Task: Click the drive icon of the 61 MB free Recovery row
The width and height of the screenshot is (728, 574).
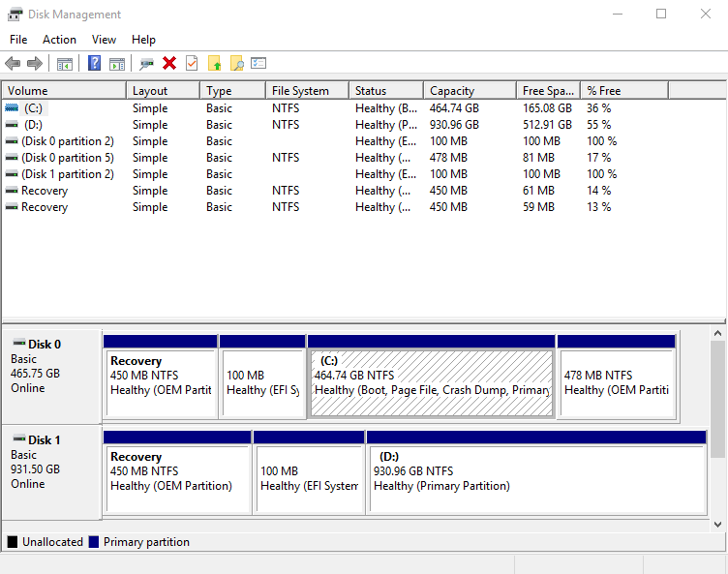Action: coord(12,191)
